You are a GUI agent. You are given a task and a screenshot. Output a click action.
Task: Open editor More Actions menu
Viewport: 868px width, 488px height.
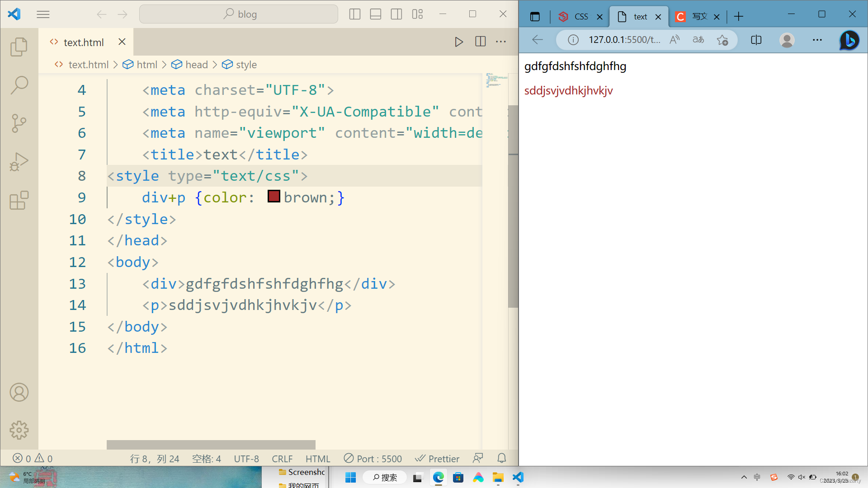click(x=501, y=42)
